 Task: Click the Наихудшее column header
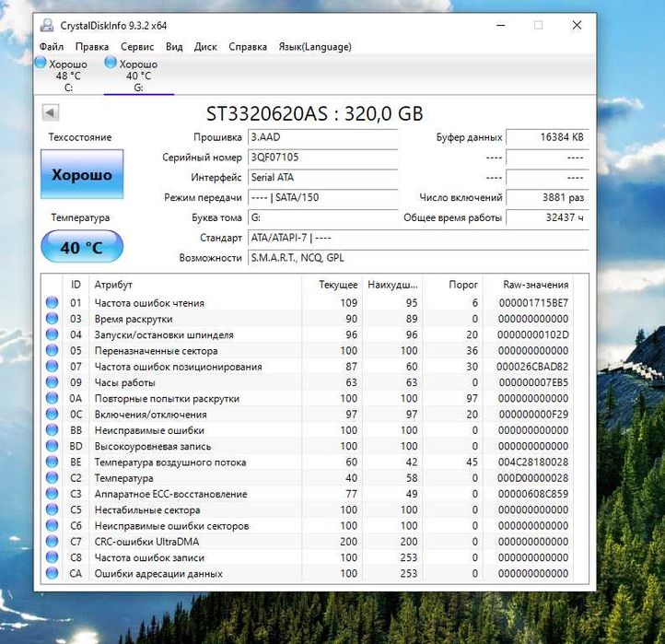coord(392,285)
